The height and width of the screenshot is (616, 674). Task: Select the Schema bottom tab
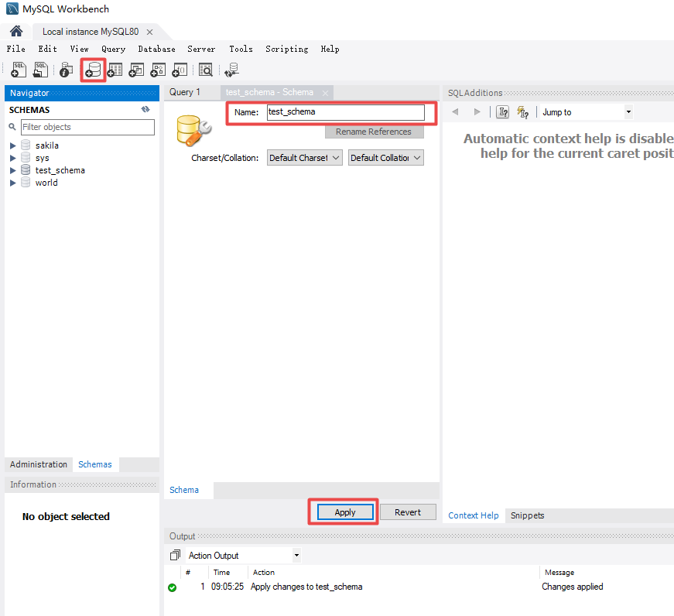point(184,490)
